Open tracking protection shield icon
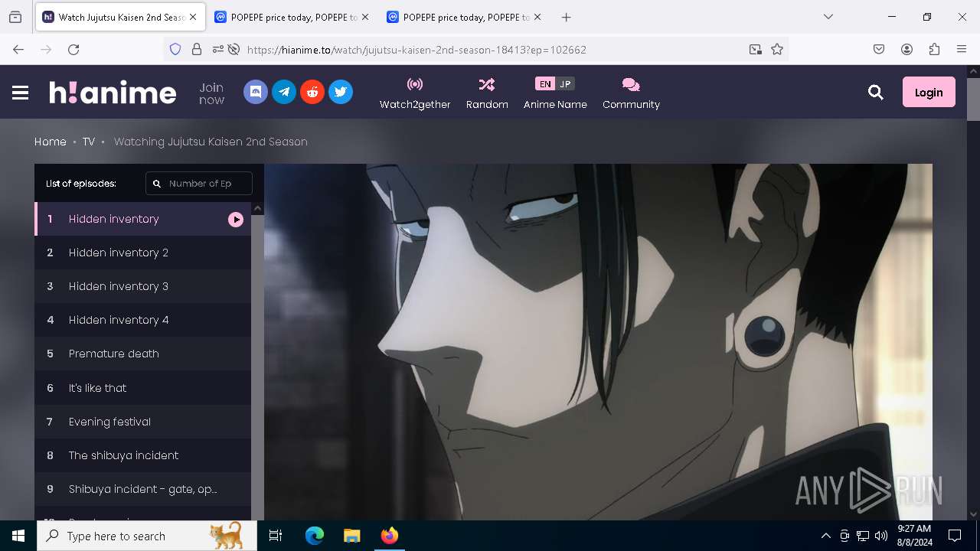 (175, 49)
